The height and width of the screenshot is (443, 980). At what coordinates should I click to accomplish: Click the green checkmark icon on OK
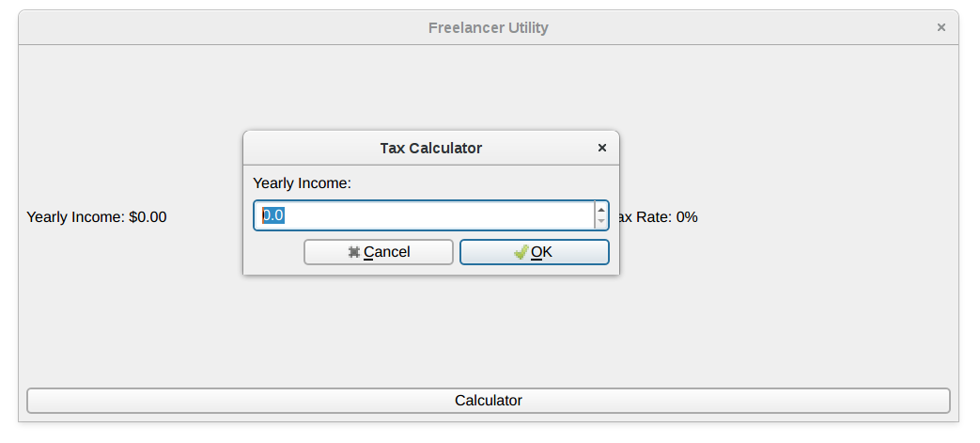(521, 252)
